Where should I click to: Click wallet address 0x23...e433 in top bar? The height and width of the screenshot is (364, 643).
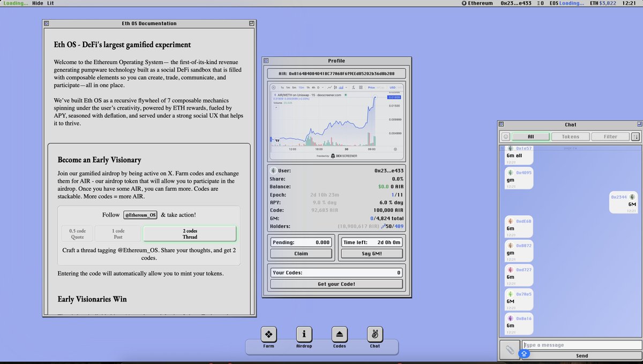515,3
